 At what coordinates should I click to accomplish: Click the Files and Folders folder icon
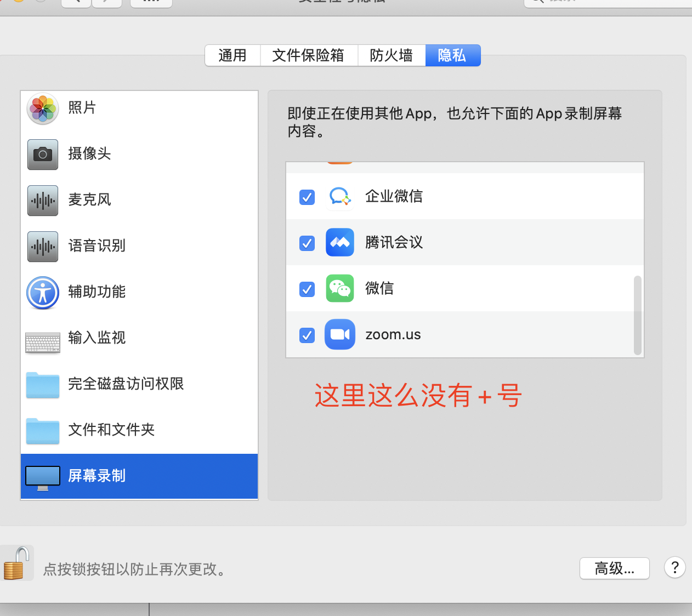click(x=43, y=431)
